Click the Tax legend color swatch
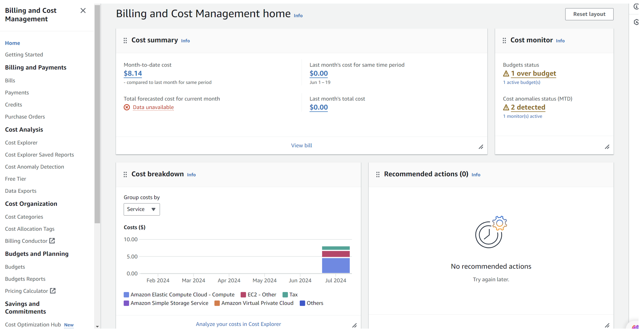Screen dimensions: 644x332 (285, 295)
